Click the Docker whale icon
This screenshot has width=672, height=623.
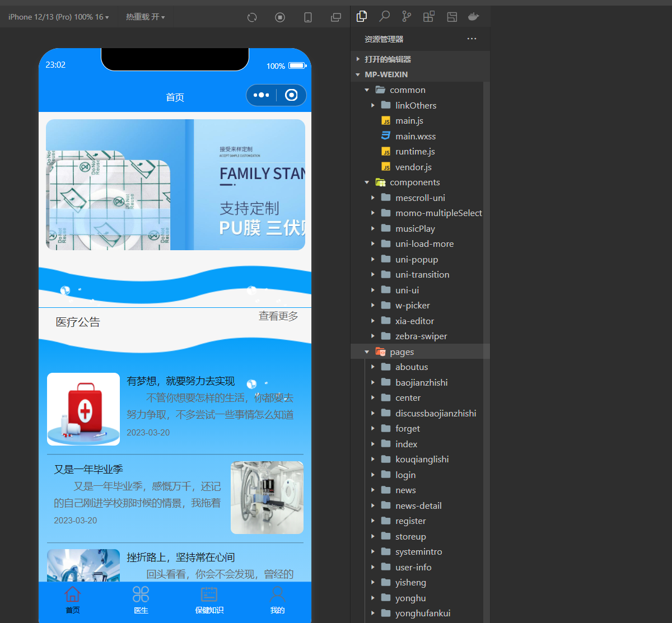point(473,17)
